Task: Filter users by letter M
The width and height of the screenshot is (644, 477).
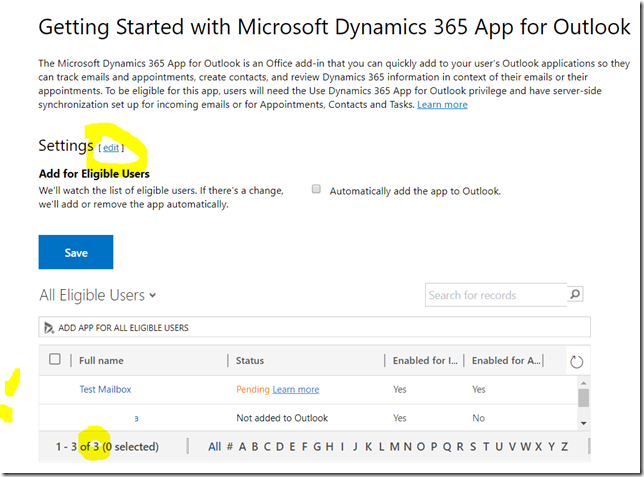Action: [x=396, y=447]
